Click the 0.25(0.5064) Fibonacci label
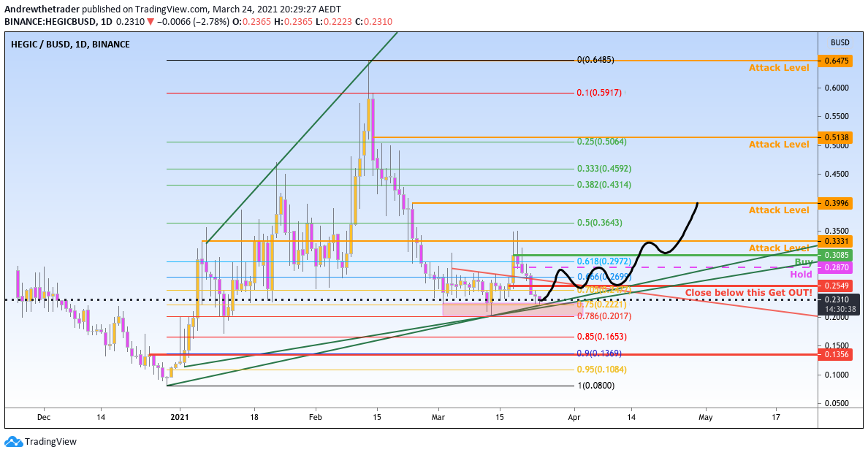Screen dimensions: 868x455 coord(602,142)
